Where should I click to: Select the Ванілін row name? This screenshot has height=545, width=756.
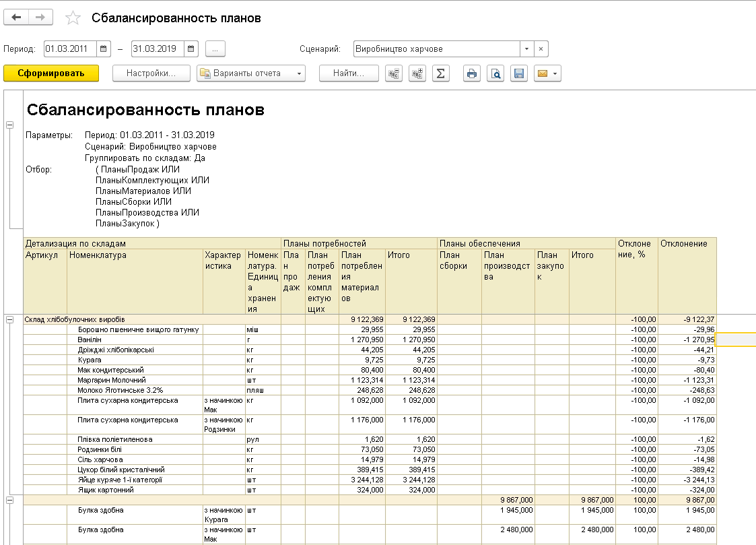pyautogui.click(x=89, y=340)
